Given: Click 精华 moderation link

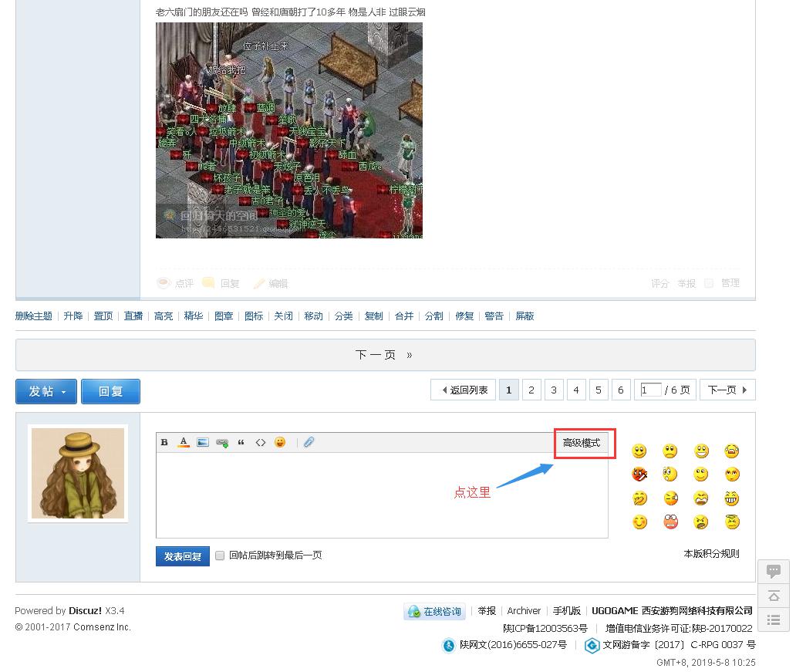Looking at the screenshot, I should [x=194, y=316].
